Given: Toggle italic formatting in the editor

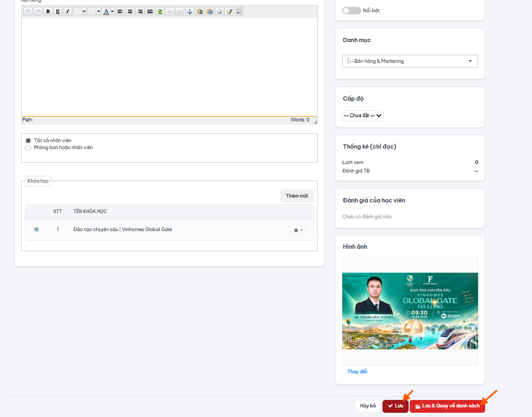Looking at the screenshot, I should (x=68, y=12).
